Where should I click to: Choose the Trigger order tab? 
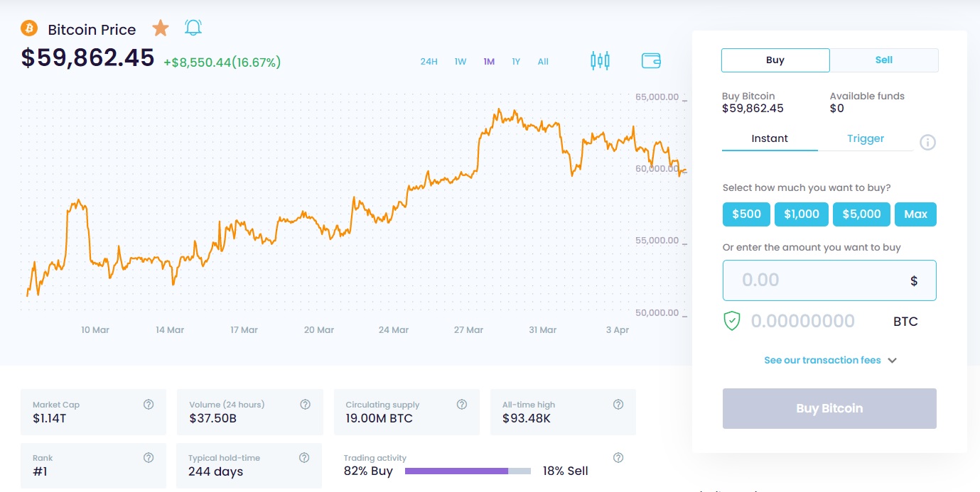[866, 138]
